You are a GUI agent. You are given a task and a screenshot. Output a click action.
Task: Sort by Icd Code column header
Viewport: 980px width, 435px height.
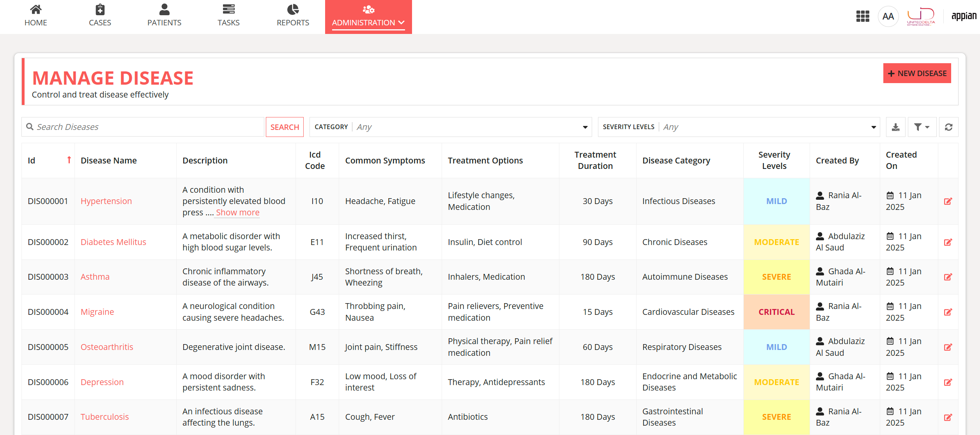315,160
